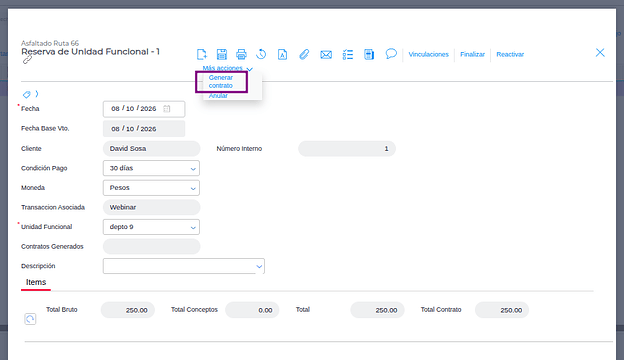Select Anular from the menu
Viewport: 624px width, 360px height.
pos(218,95)
